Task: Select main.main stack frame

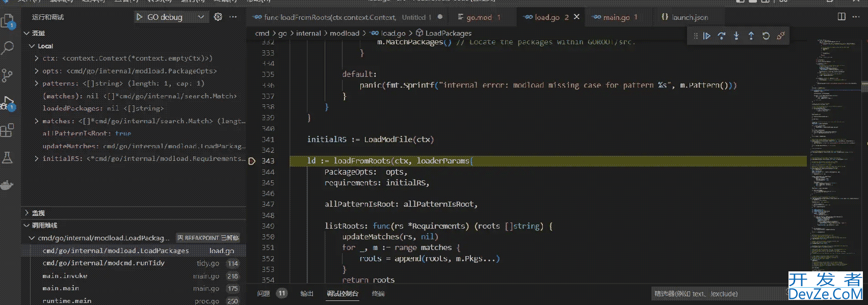Action: 134,288
